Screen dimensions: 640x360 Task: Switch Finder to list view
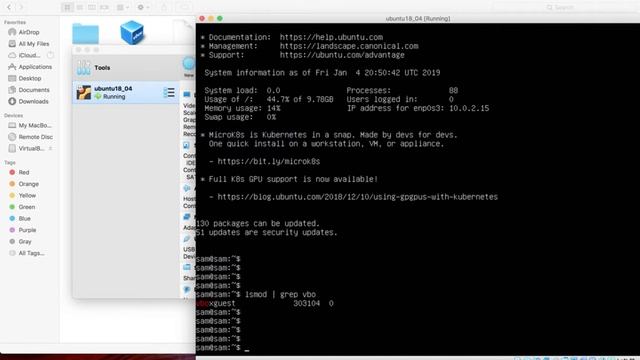pyautogui.click(x=80, y=7)
